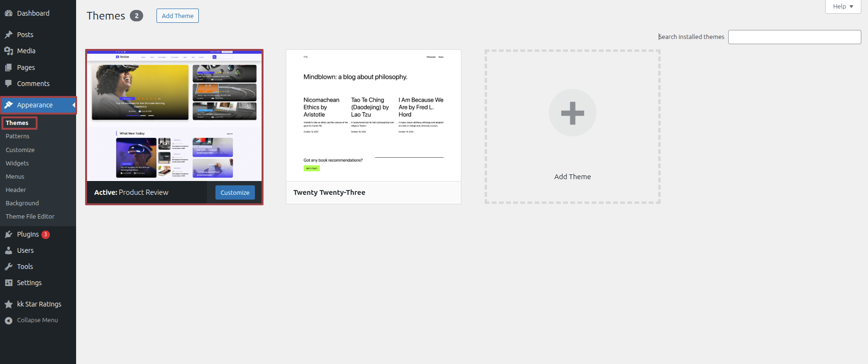This screenshot has width=868, height=364.
Task: Click the Settings sliders icon
Action: click(9, 283)
